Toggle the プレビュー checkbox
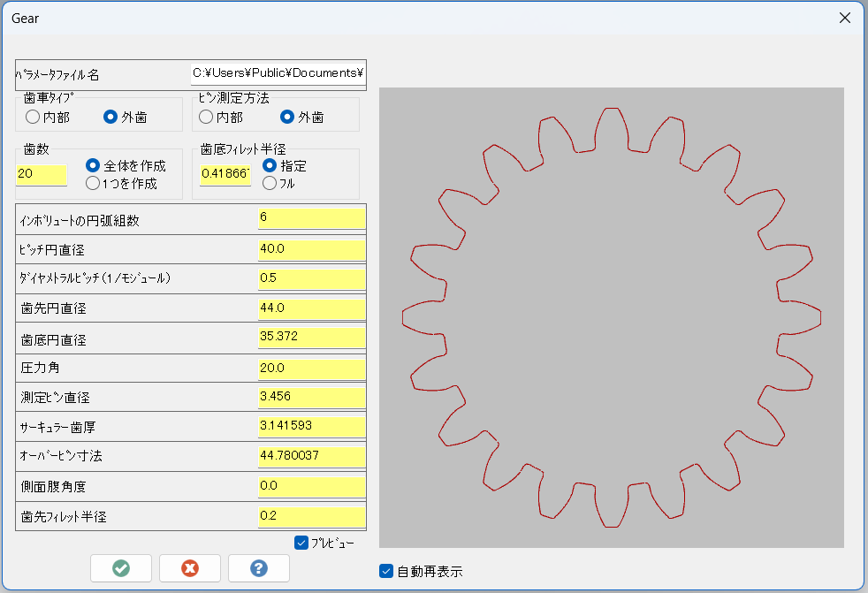This screenshot has height=593, width=868. click(301, 543)
